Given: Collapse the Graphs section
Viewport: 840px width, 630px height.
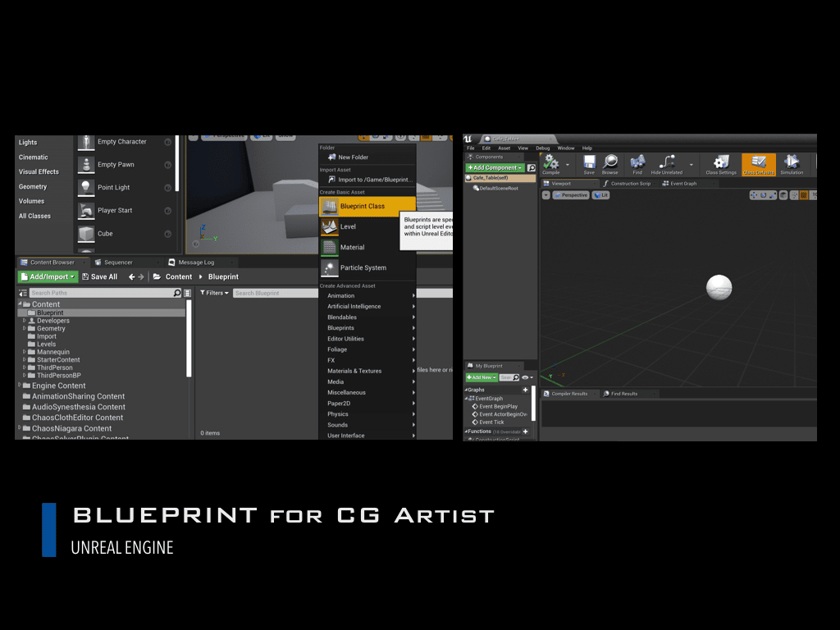Looking at the screenshot, I should [x=466, y=390].
